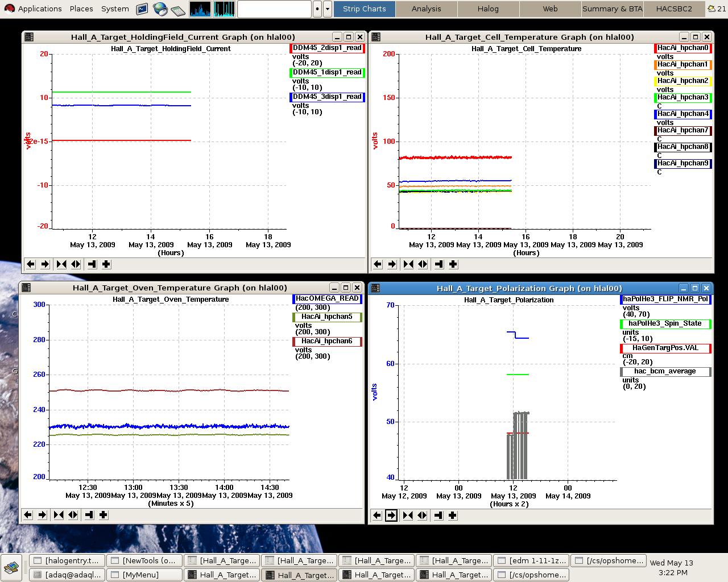Click minus zoom button in Oven_Temperature graph
The height and width of the screenshot is (582, 728).
89,515
